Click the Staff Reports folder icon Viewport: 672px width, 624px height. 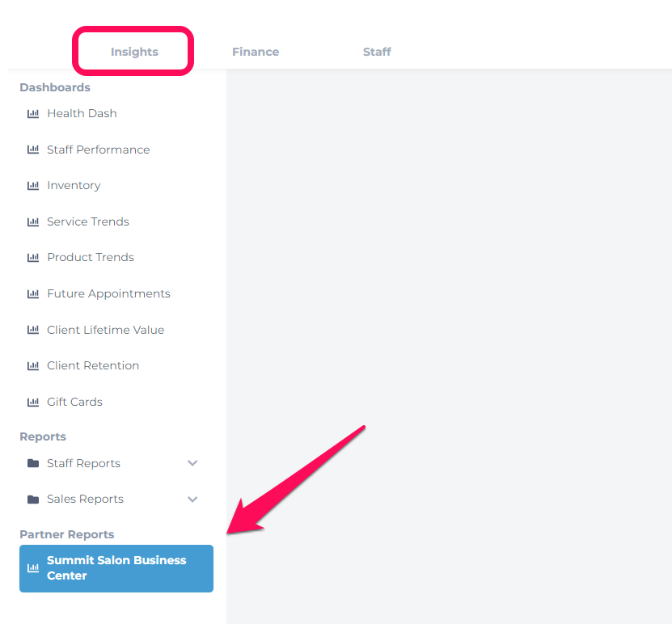33,463
